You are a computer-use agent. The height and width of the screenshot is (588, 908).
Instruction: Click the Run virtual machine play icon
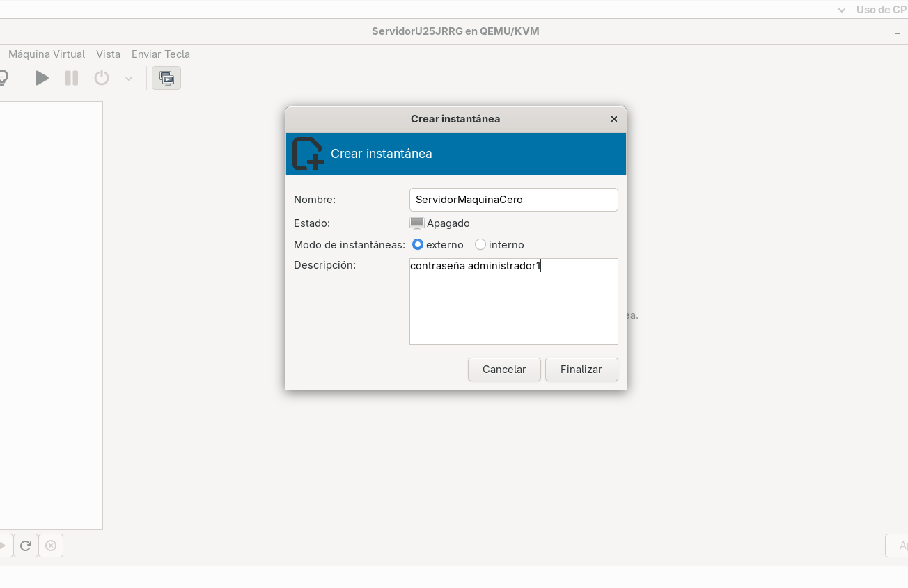tap(42, 78)
